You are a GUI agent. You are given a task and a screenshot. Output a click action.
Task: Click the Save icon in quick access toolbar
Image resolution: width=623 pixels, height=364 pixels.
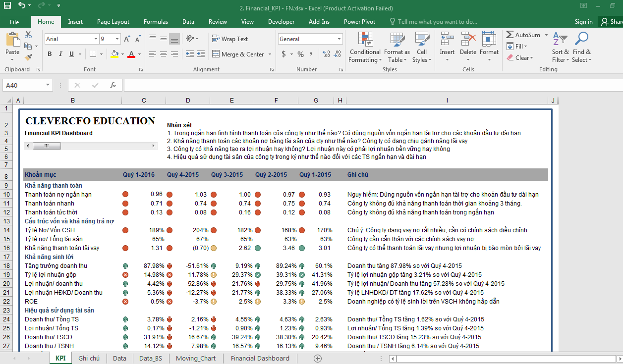(7, 6)
